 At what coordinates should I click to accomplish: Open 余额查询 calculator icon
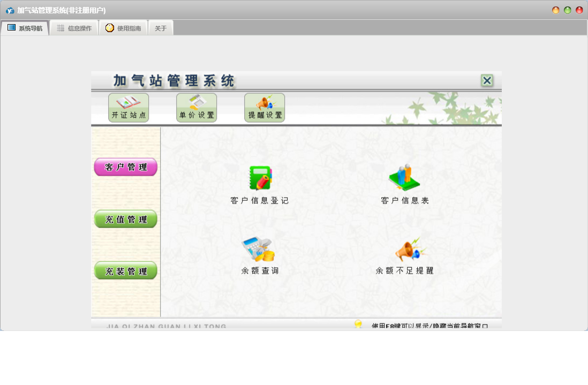(259, 249)
